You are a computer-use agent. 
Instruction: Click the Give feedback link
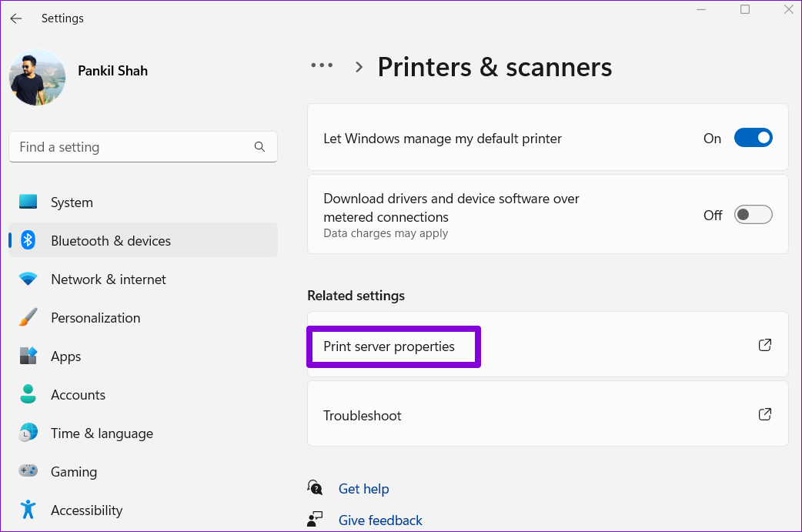point(380,520)
